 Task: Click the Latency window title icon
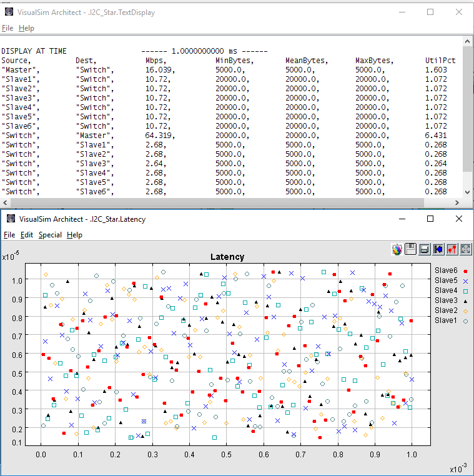coord(9,219)
